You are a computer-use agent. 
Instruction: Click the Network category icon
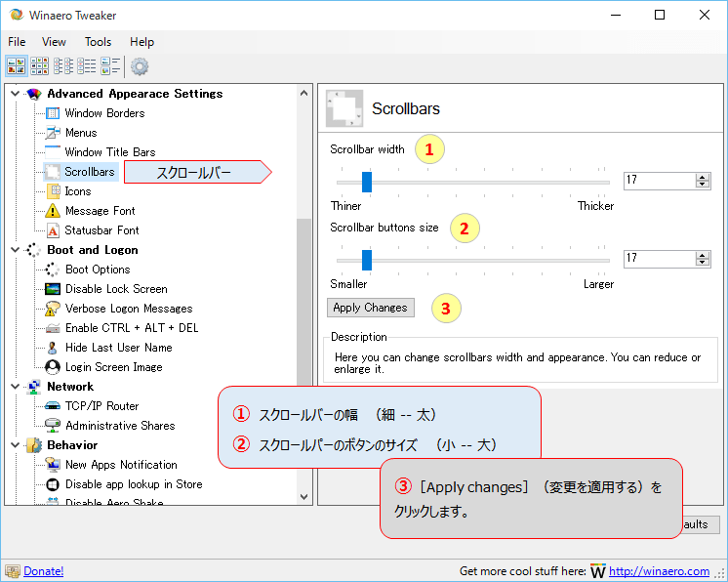point(33,387)
